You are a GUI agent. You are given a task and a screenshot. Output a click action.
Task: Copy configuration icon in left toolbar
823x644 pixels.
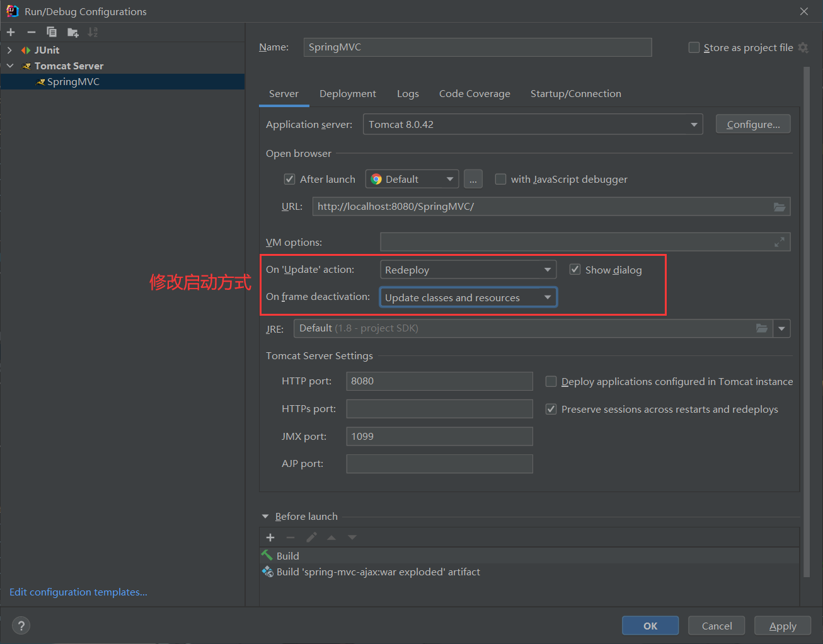pyautogui.click(x=52, y=32)
